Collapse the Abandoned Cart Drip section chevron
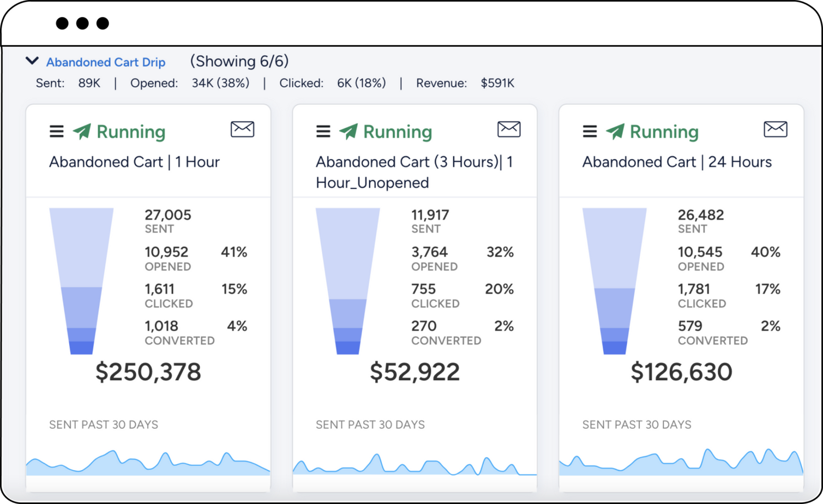 [32, 61]
